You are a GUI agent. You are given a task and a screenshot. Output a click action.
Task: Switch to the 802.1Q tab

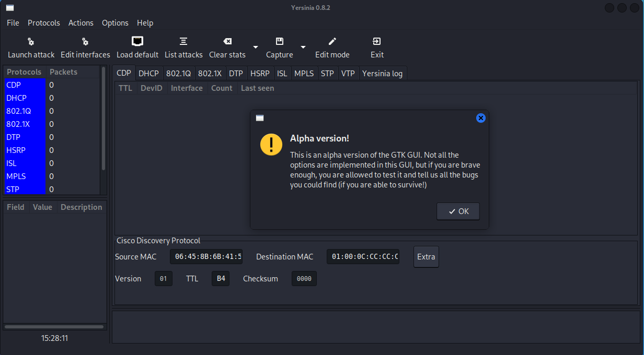[x=179, y=74]
